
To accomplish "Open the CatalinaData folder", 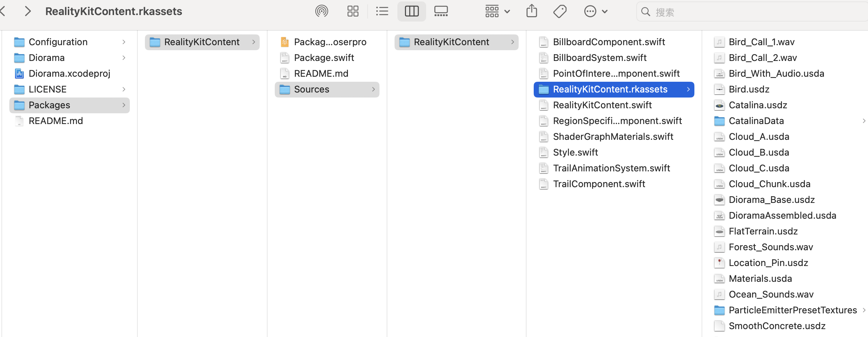I will (x=756, y=121).
